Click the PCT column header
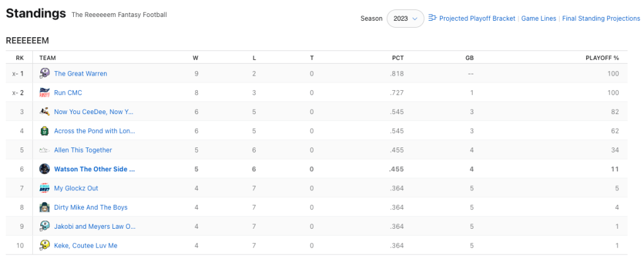Viewport: 644px width, 259px height. (x=398, y=58)
